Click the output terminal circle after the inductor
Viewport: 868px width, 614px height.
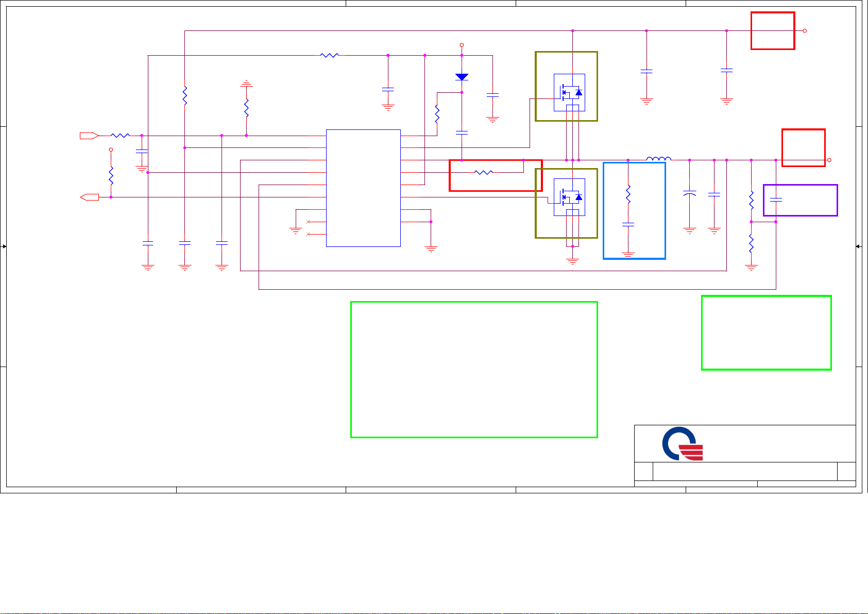(829, 160)
